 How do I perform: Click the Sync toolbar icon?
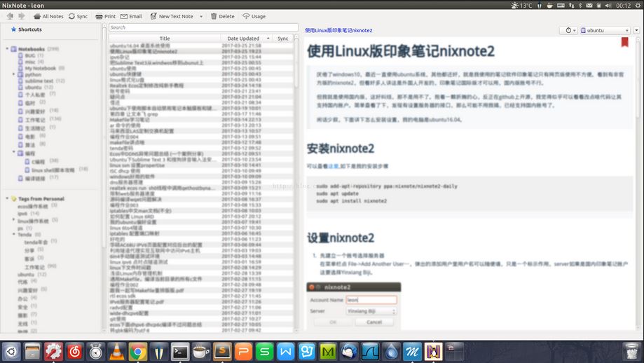pos(78,16)
